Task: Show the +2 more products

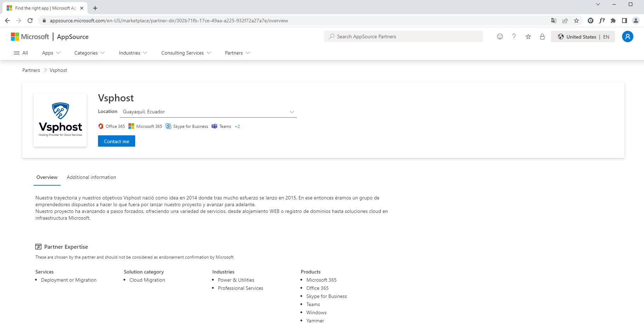Action: 237,126
